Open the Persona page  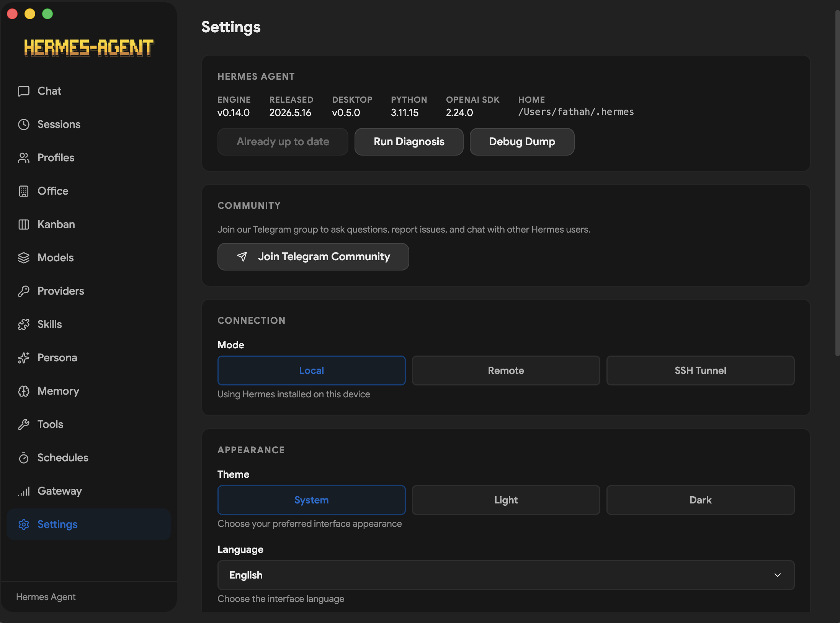(89, 358)
